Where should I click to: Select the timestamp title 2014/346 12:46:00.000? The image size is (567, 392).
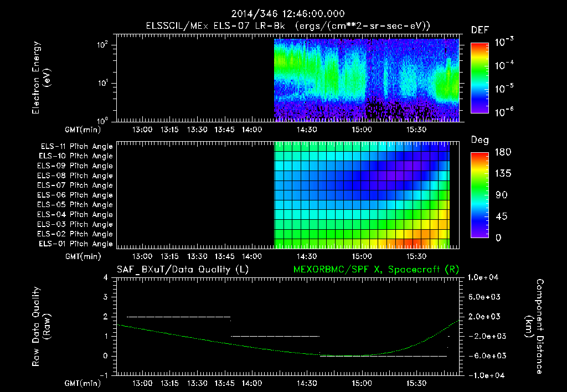(x=288, y=14)
